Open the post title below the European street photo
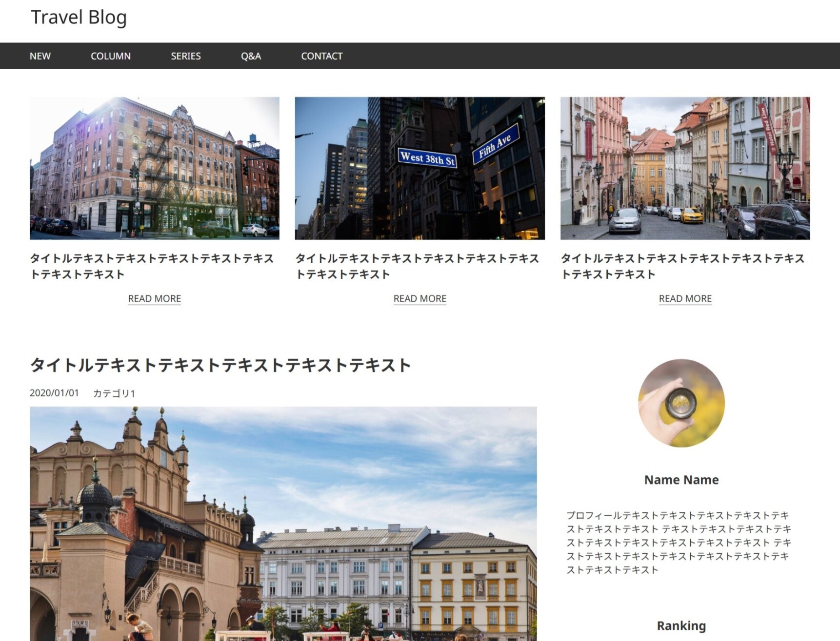This screenshot has width=840, height=641. pyautogui.click(x=682, y=266)
